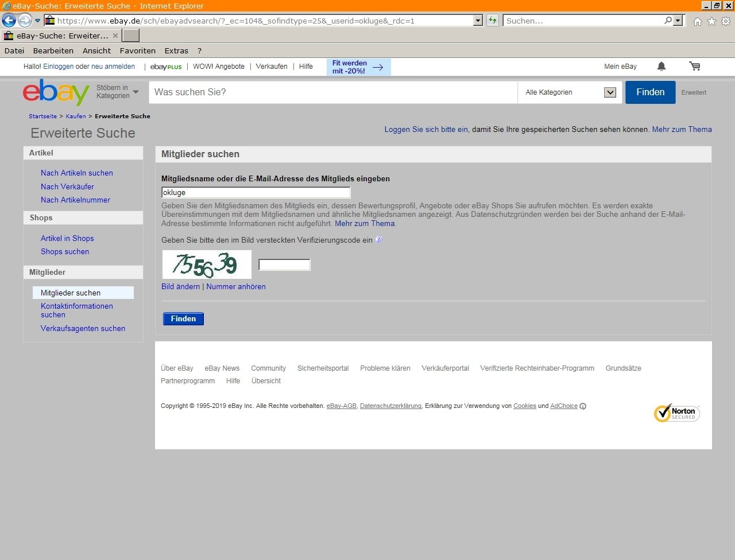Viewport: 735px width, 560px height.
Task: Click the green refresh icon beside address bar
Action: 493,21
